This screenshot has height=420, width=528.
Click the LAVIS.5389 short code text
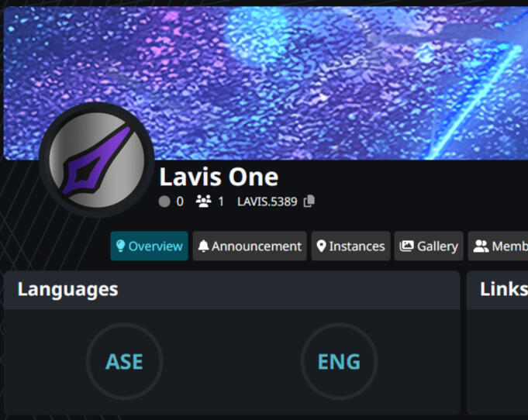(267, 201)
